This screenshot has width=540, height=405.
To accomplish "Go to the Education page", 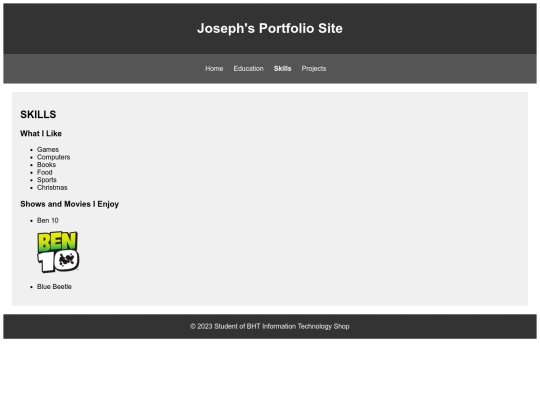I will [248, 69].
